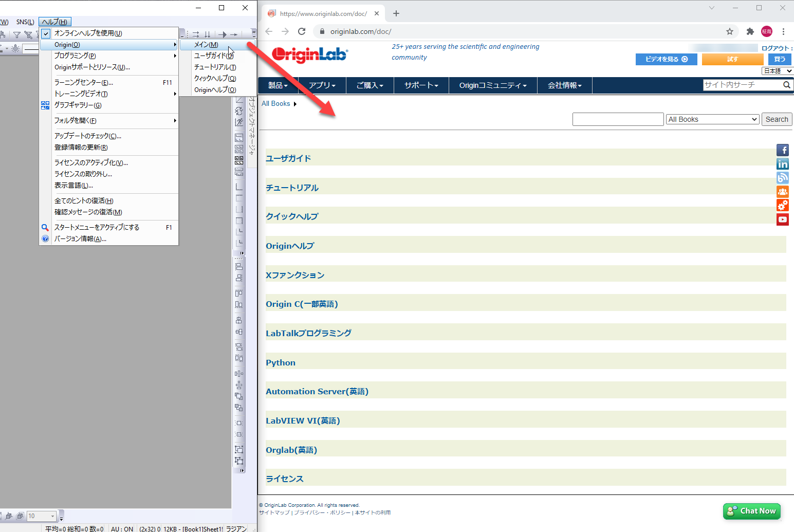Select クイックヘルプ(Q) in the submenu
Screen dimensions: 794x532
[217, 79]
